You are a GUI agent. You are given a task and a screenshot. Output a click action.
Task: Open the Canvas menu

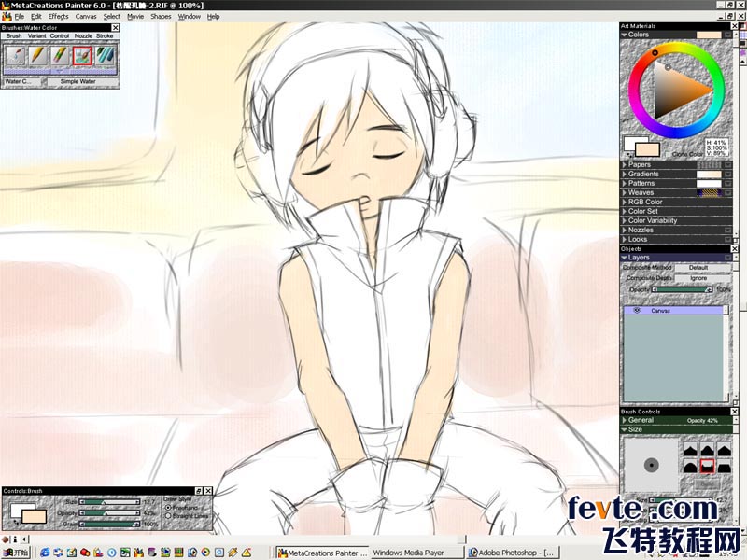click(x=85, y=16)
